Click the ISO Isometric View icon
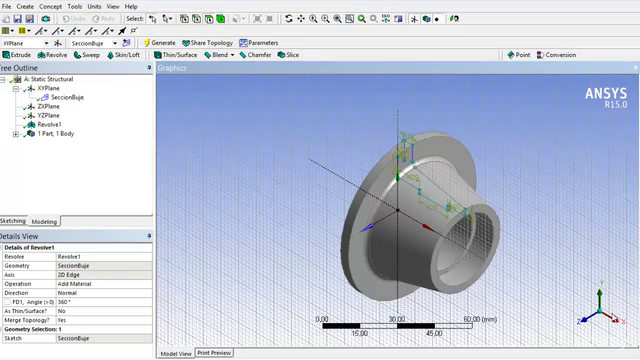The height and width of the screenshot is (360, 640). pos(386,19)
